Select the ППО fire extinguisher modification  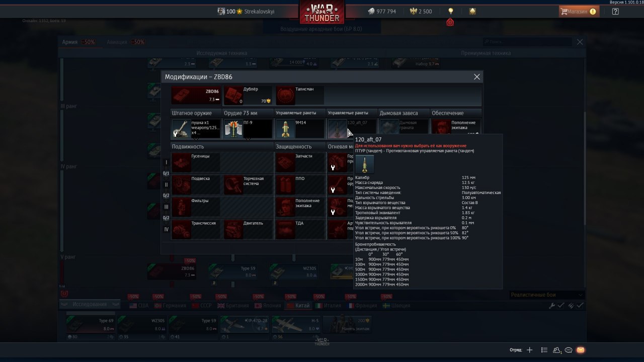[300, 185]
